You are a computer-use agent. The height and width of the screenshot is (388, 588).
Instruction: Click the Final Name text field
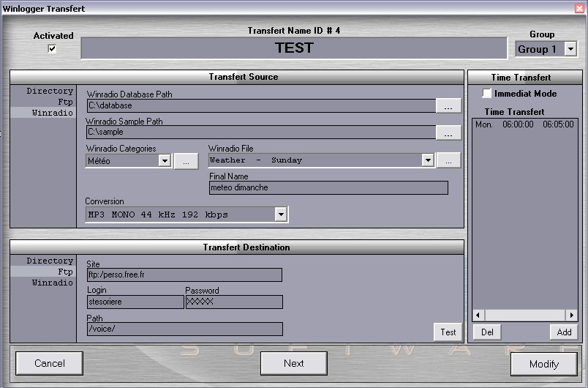click(x=328, y=188)
